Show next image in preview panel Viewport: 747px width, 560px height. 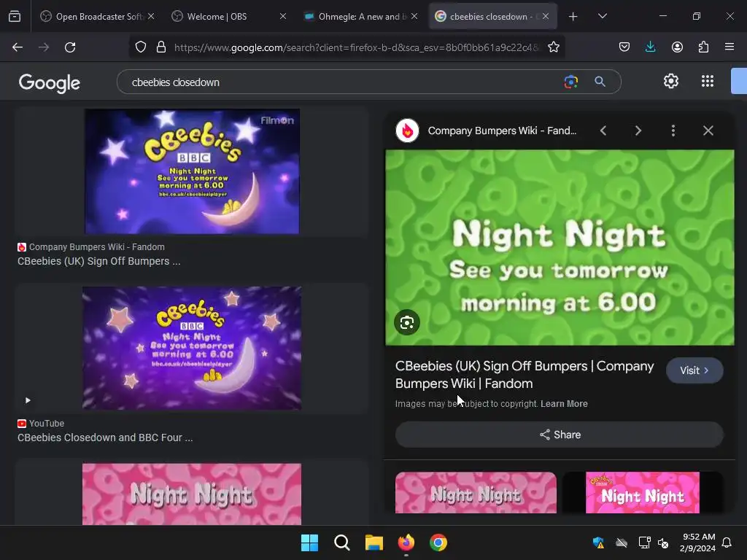[638, 131]
